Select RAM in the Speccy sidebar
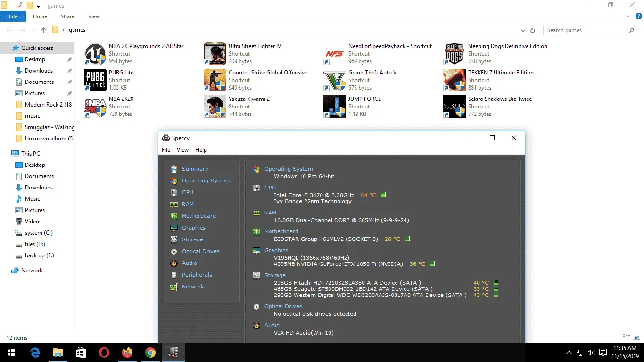 (188, 204)
